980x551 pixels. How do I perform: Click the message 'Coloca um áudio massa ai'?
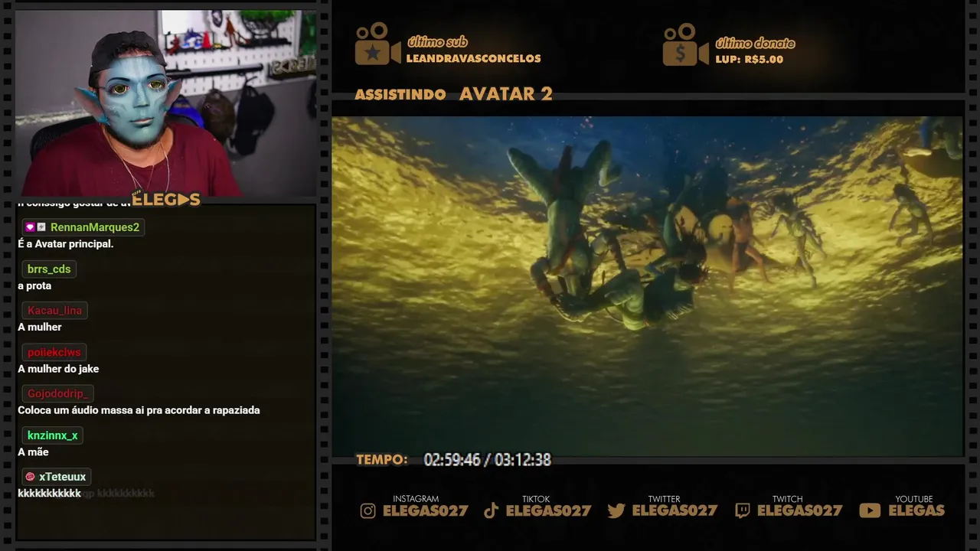pyautogui.click(x=139, y=410)
